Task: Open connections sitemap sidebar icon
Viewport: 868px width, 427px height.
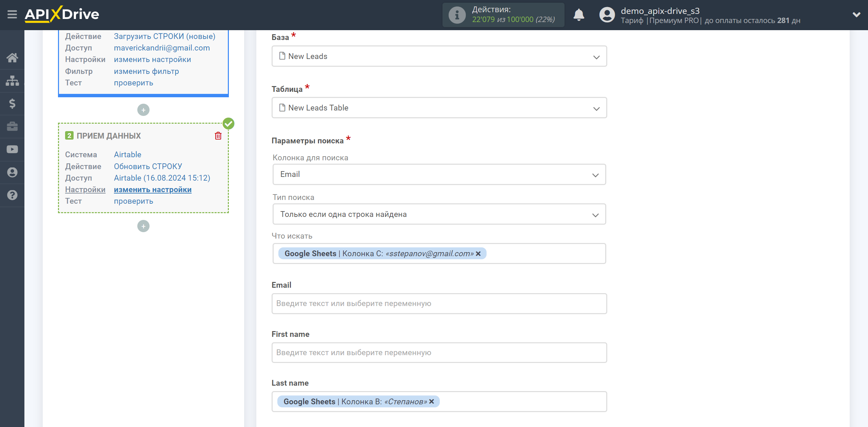Action: (x=12, y=81)
